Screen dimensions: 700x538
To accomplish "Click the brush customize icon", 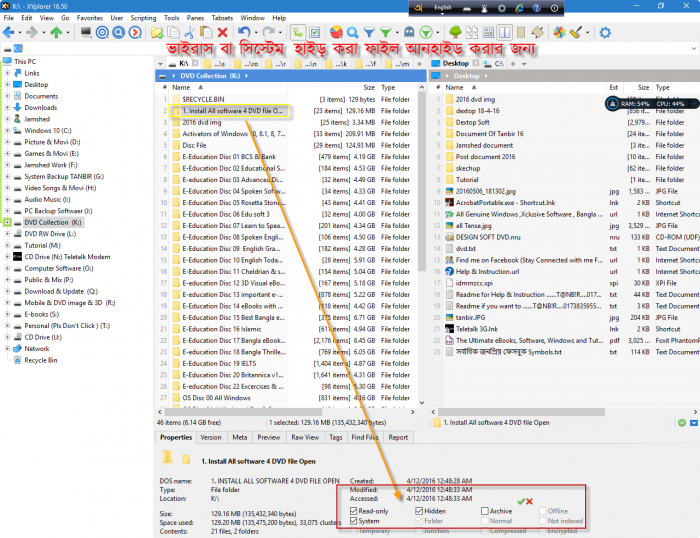I will tap(576, 32).
